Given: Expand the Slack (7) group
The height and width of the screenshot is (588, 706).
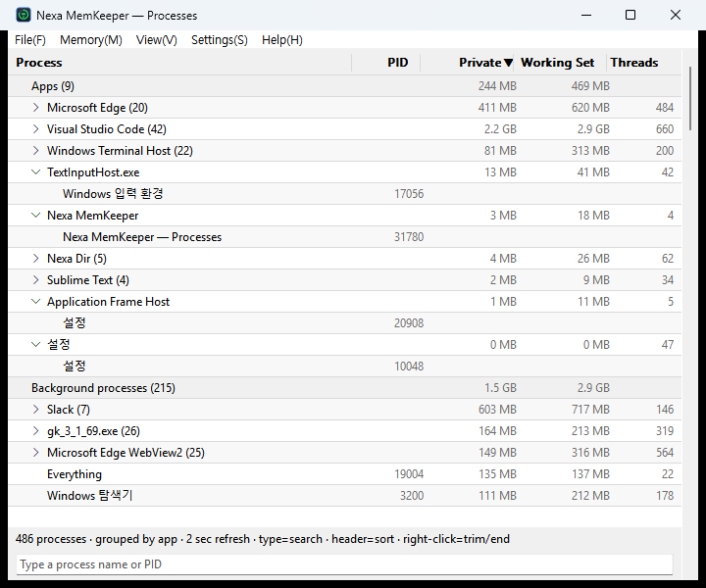Looking at the screenshot, I should click(x=36, y=410).
